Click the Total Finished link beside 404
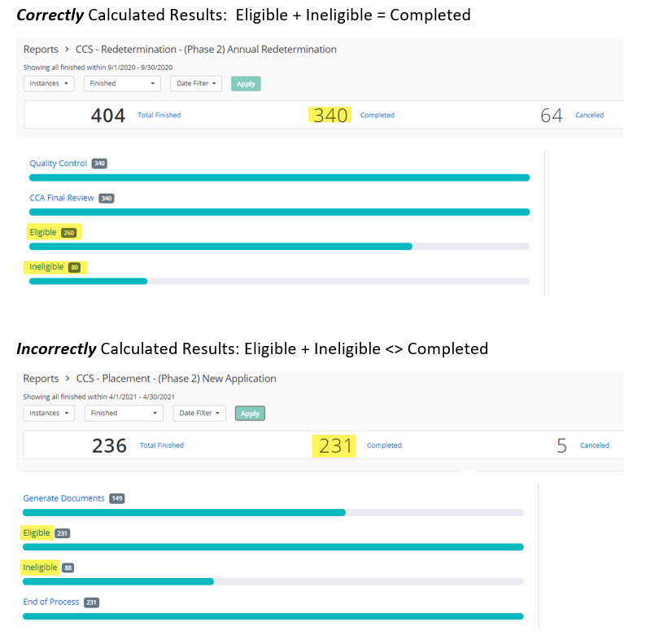659x644 pixels. [159, 116]
